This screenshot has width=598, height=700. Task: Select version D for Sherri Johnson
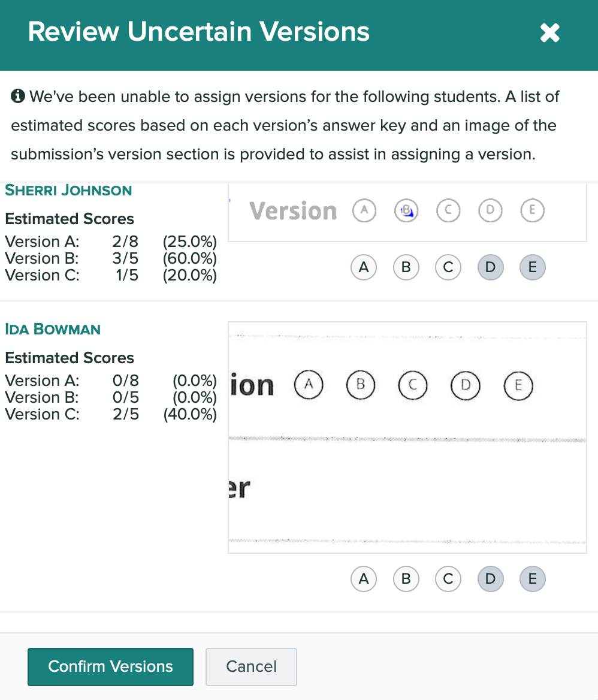click(490, 267)
